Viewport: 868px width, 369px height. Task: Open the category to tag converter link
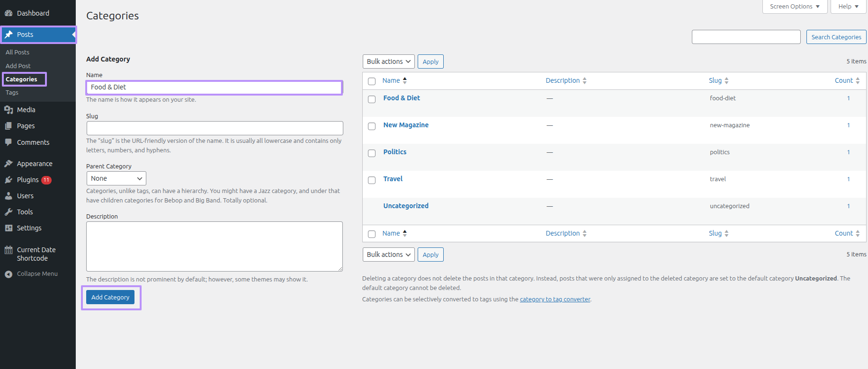pyautogui.click(x=555, y=299)
